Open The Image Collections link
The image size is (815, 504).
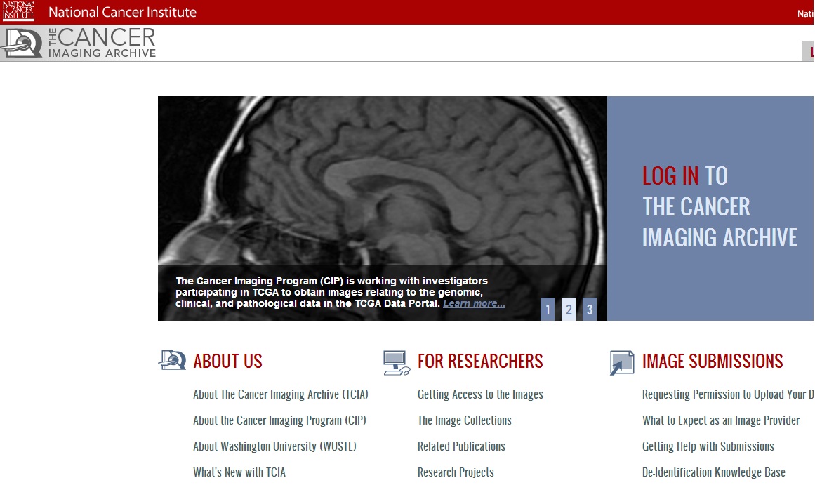pyautogui.click(x=465, y=420)
